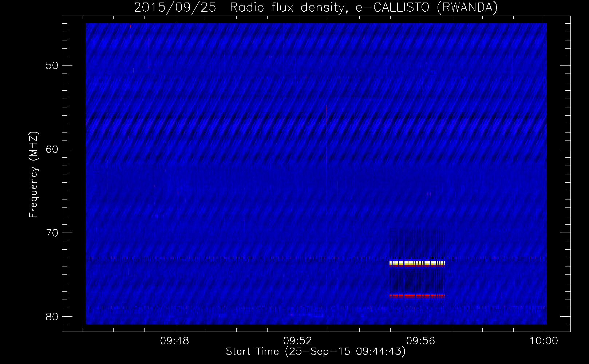
Task: Click the plot title "Radio flux density, e-CALLISTO (RWANDA)"
Action: point(364,7)
